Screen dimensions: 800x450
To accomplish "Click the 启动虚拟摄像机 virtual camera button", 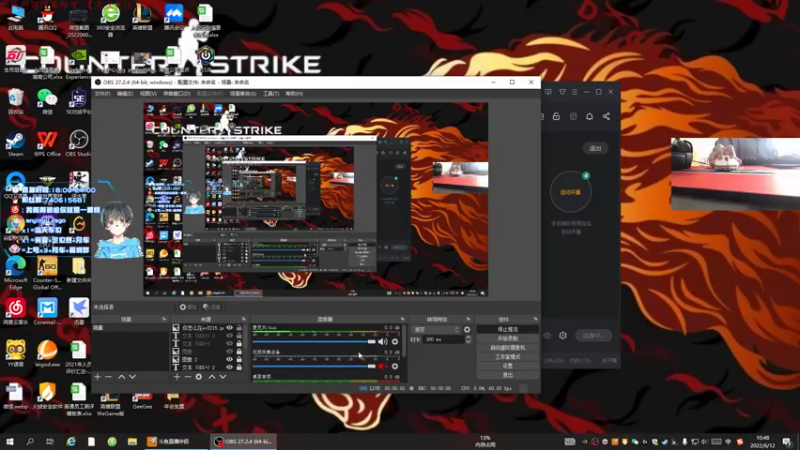I will click(x=508, y=348).
